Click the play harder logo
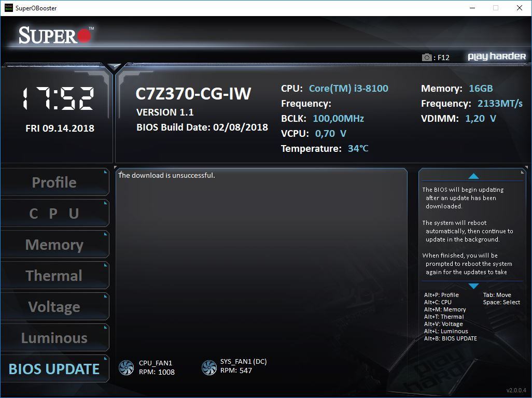Image resolution: width=532 pixels, height=398 pixels. [497, 56]
